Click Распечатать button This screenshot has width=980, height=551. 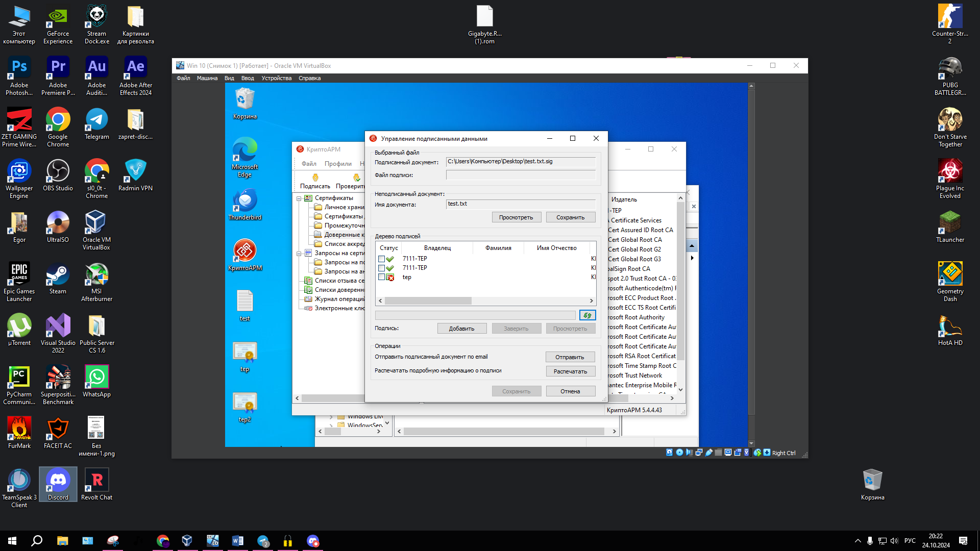[570, 371]
